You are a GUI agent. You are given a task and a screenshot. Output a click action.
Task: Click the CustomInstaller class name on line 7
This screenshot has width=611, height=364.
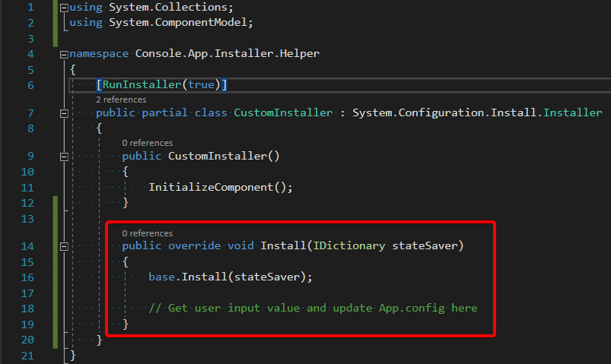click(x=283, y=112)
